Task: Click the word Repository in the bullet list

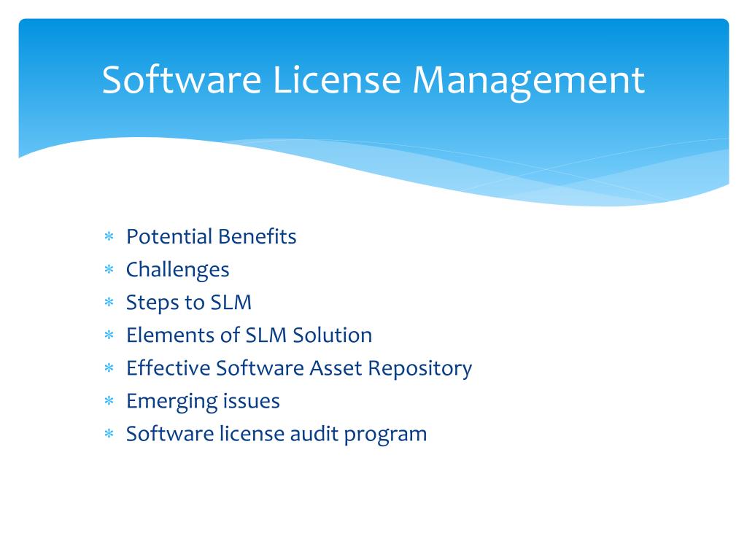Action: coord(419,369)
